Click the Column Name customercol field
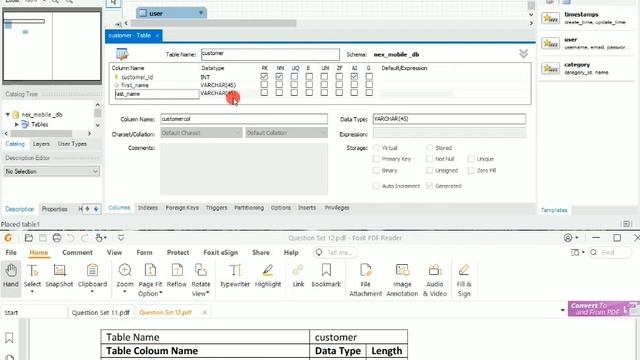640x360 pixels. pos(244,119)
